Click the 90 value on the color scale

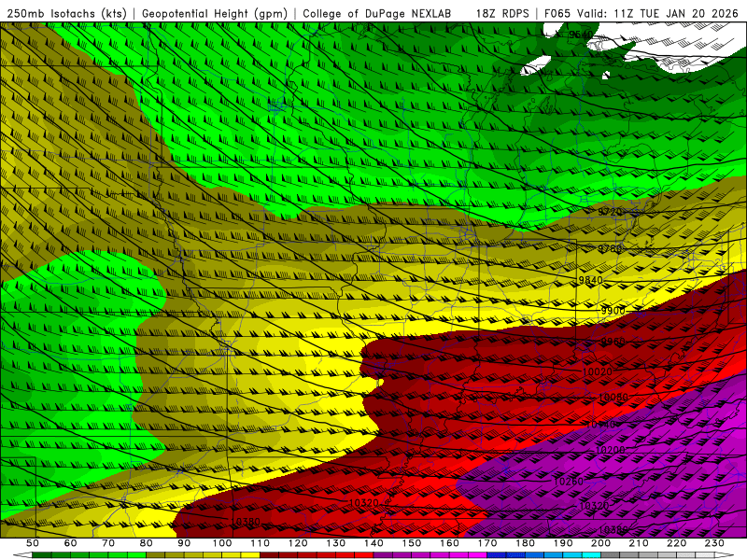[x=184, y=543]
